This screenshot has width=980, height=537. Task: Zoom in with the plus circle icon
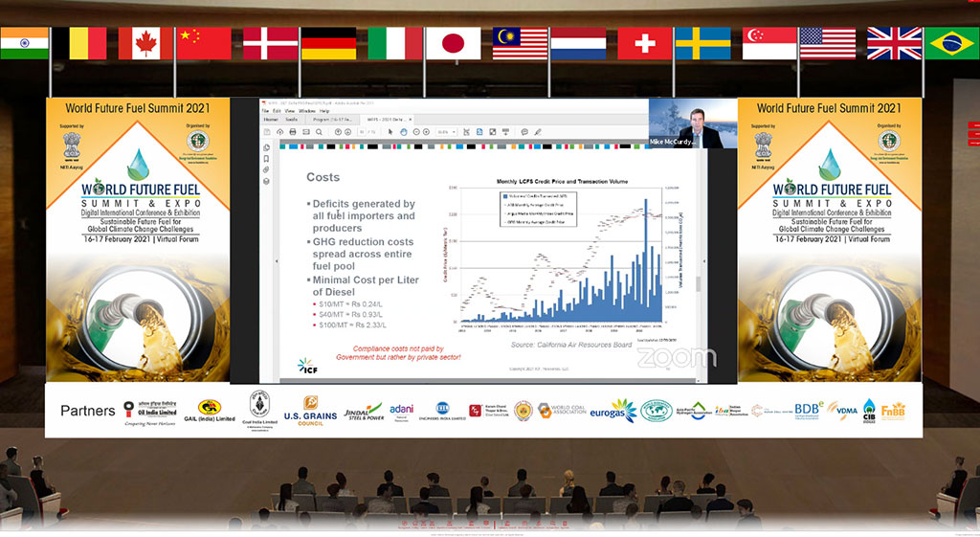click(x=426, y=132)
